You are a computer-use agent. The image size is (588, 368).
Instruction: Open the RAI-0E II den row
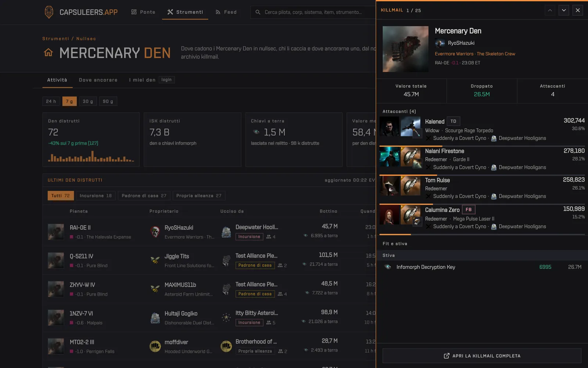coord(209,232)
